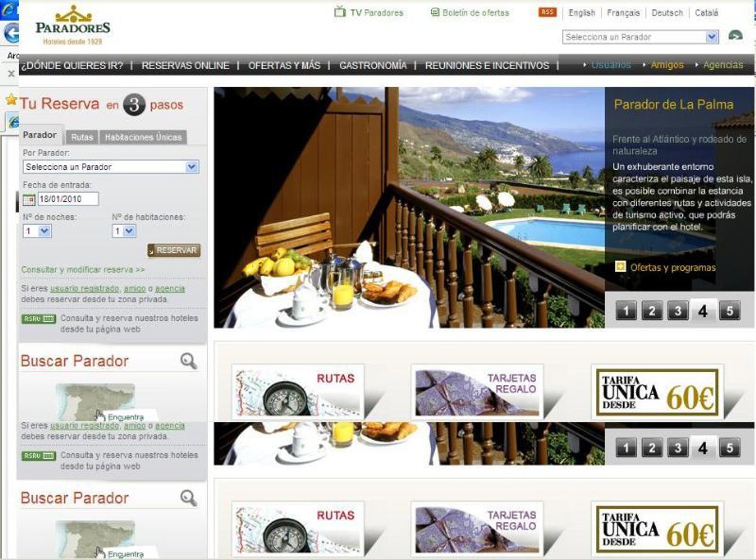Expand the header Selecciona un Parador dropdown
Viewport: 756px width, 559px height.
[x=712, y=37]
